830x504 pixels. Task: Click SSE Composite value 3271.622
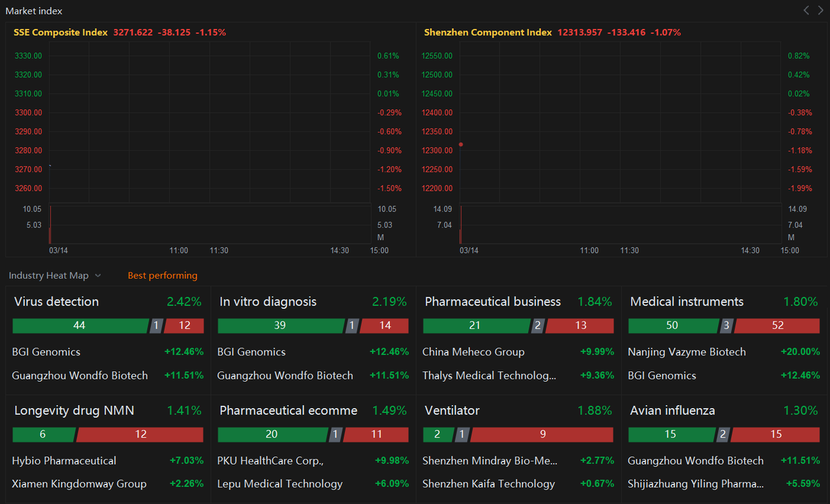(133, 32)
